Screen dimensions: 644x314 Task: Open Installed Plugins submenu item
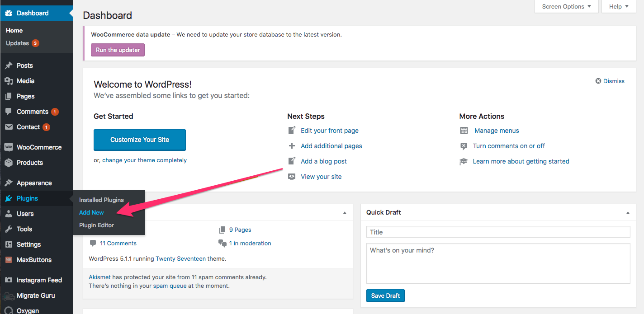pyautogui.click(x=101, y=200)
